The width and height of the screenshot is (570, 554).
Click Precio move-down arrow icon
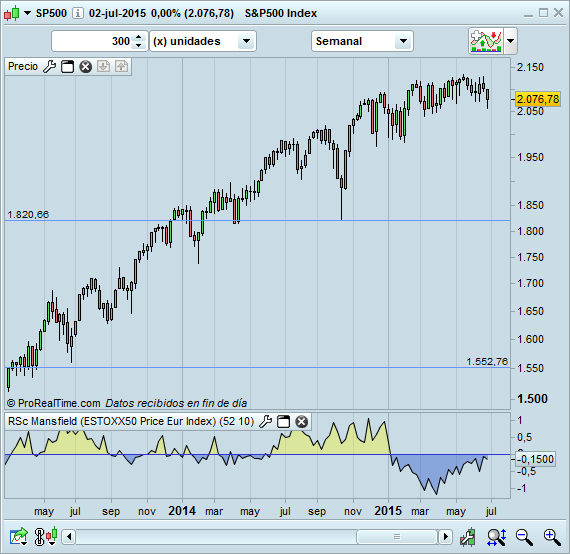pos(104,67)
